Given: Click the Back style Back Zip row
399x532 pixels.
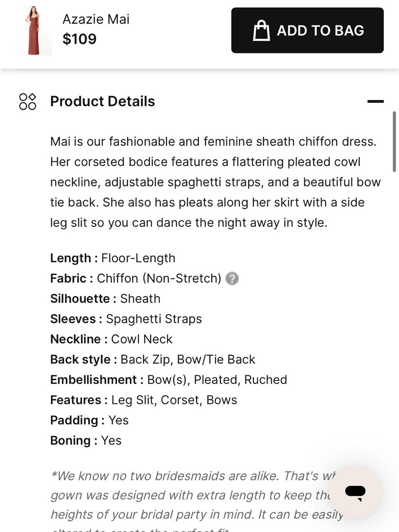Looking at the screenshot, I should [153, 360].
